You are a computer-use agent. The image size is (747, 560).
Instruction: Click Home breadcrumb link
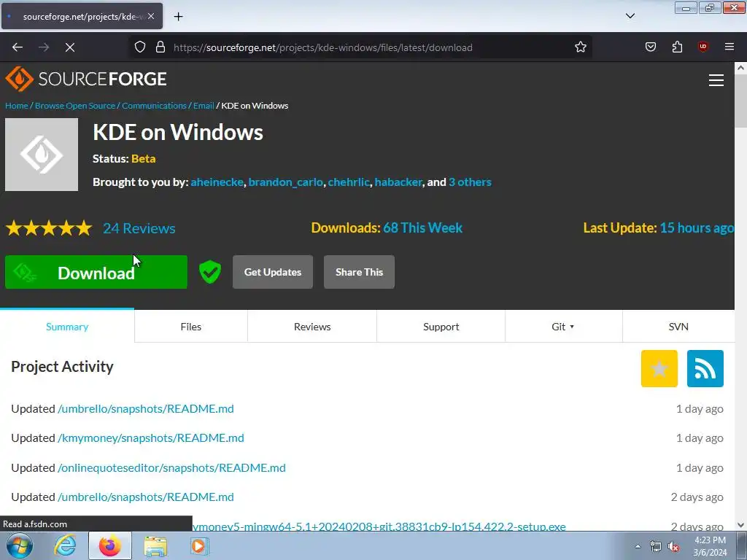click(x=17, y=105)
